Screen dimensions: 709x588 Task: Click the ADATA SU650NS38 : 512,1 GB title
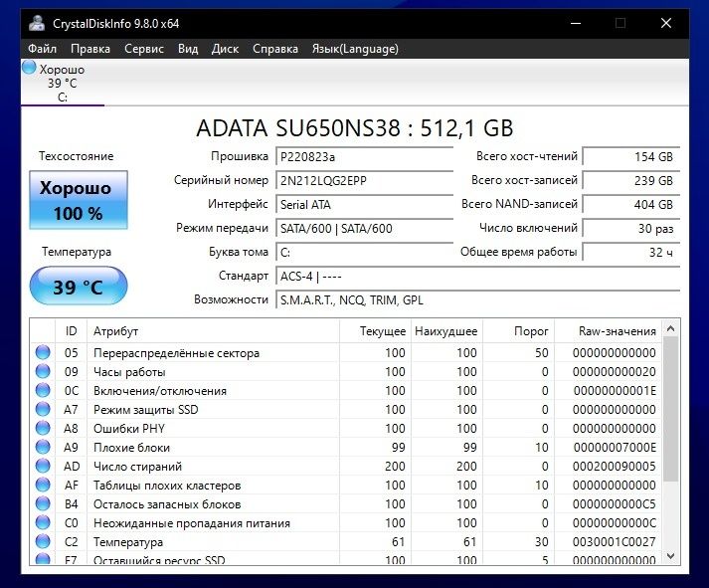(355, 128)
